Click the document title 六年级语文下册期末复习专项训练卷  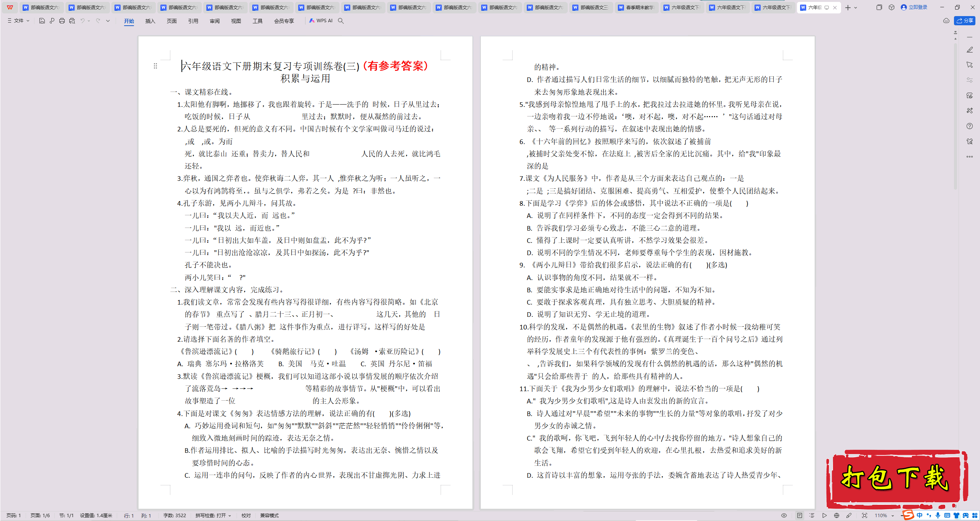click(271, 66)
